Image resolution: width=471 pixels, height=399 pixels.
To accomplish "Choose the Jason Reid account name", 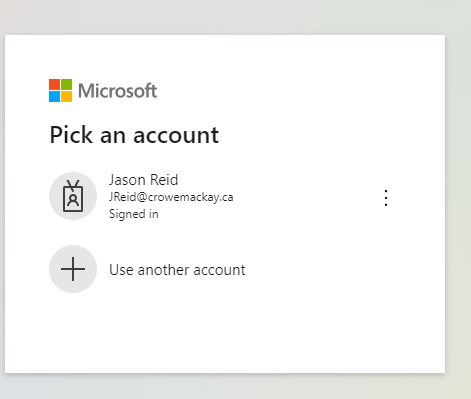I will [144, 180].
